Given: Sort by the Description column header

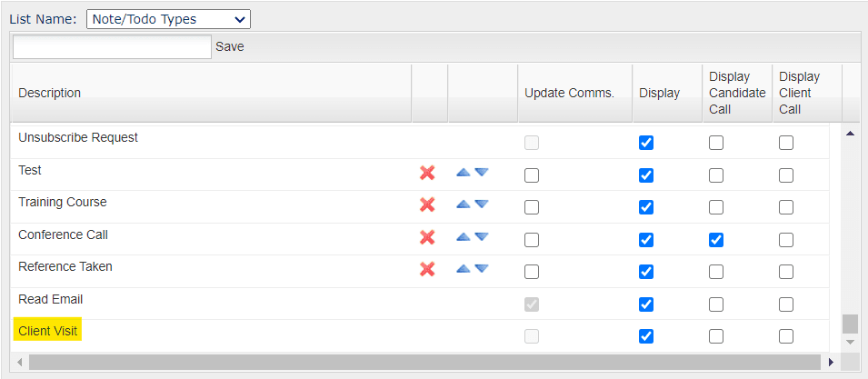Looking at the screenshot, I should coord(49,93).
